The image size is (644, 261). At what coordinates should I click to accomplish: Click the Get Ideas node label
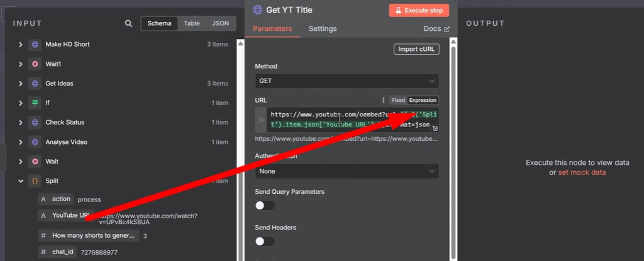click(59, 84)
